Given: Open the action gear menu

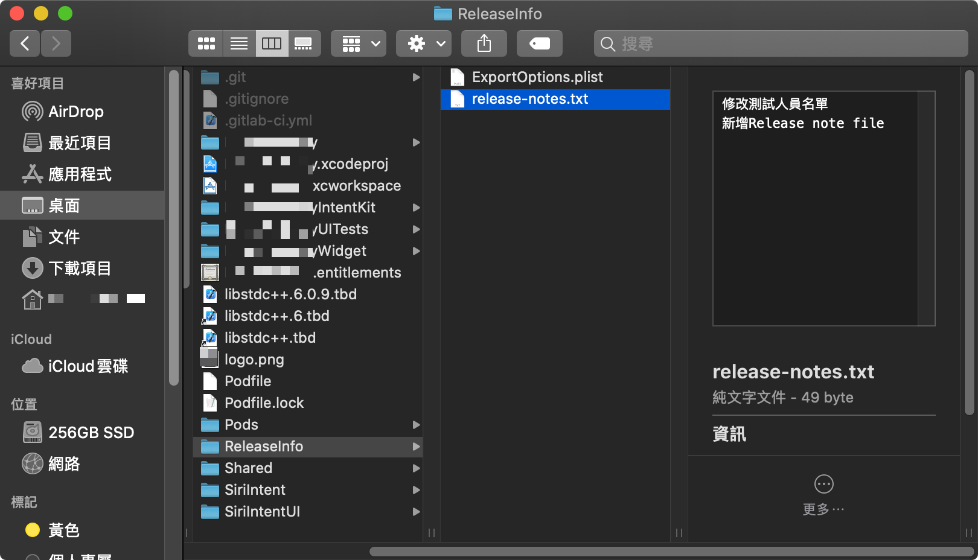Looking at the screenshot, I should coord(424,43).
